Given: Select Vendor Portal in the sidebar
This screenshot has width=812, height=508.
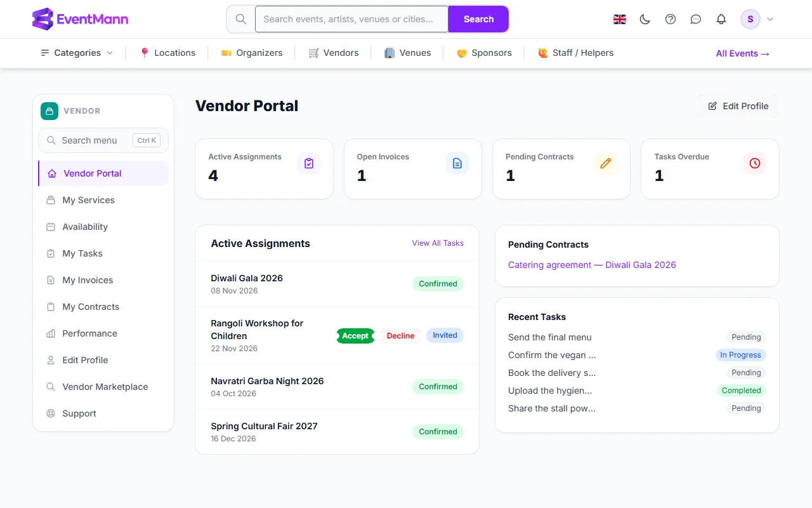Looking at the screenshot, I should [x=103, y=173].
